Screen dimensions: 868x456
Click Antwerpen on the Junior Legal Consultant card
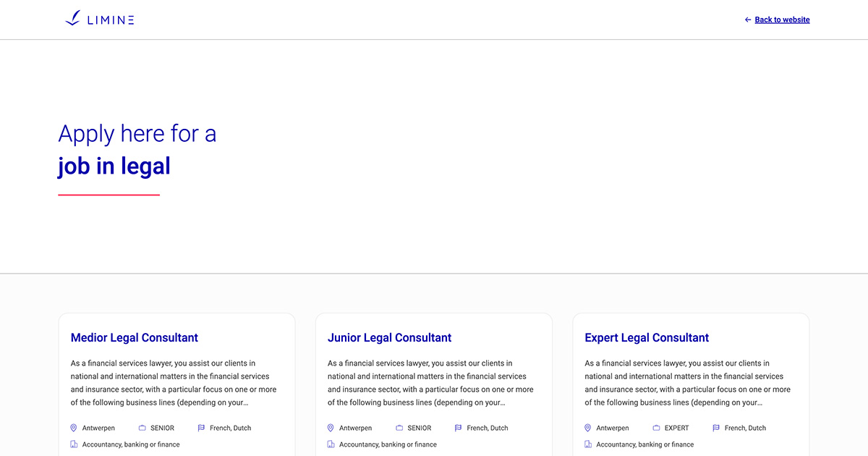pyautogui.click(x=356, y=428)
